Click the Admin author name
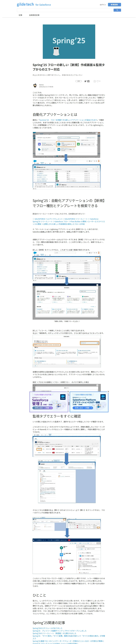 point(41,85)
